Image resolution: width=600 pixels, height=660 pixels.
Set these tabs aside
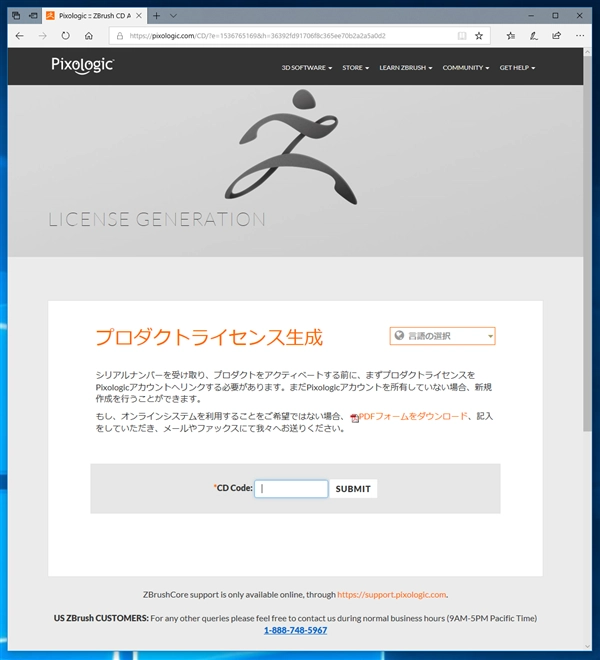click(x=33, y=16)
